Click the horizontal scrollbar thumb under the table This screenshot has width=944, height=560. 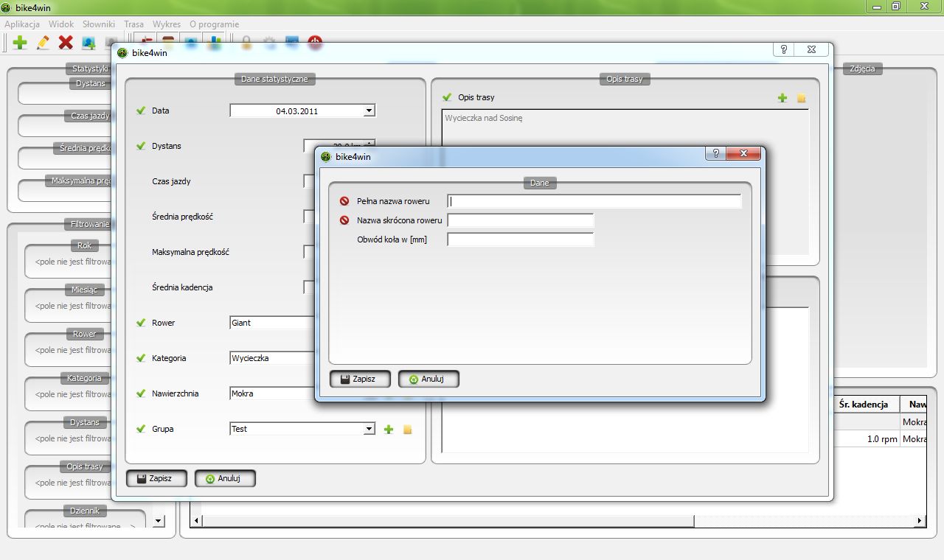tap(448, 521)
